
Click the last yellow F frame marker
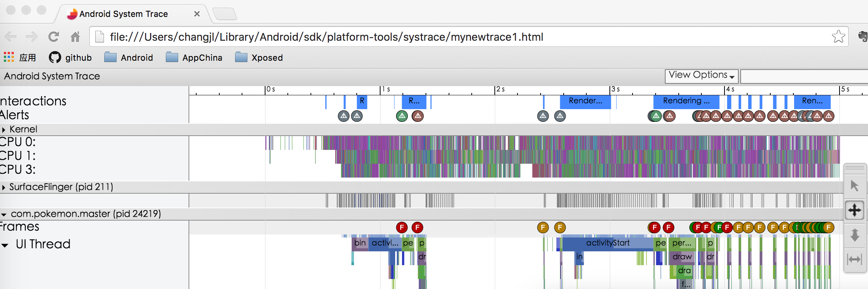click(829, 228)
